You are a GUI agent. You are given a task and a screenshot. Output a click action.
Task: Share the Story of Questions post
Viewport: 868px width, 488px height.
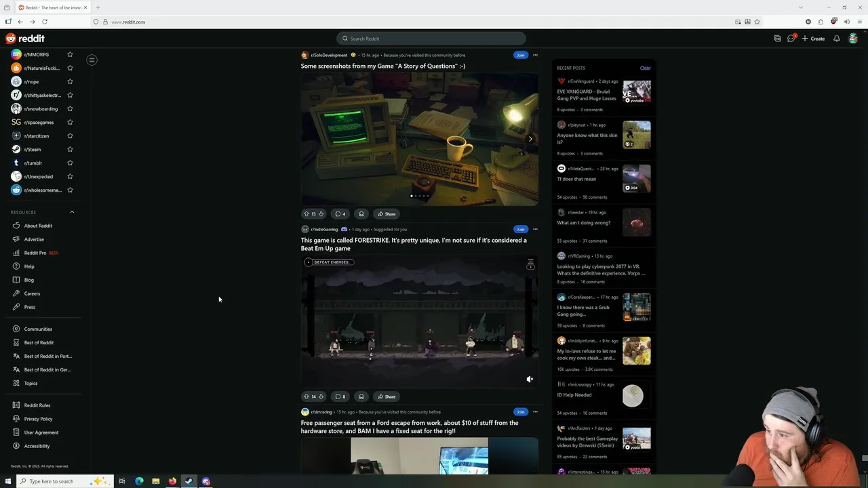click(387, 214)
